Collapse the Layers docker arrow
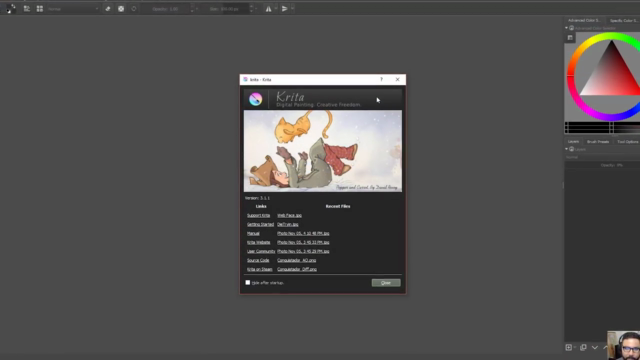640x360 pixels. click(x=567, y=149)
